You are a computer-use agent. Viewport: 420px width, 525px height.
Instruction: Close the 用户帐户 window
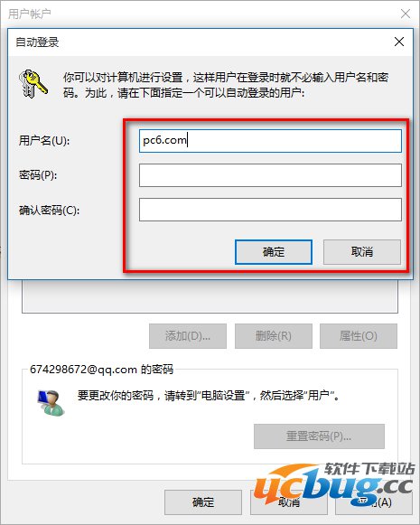tap(406, 14)
